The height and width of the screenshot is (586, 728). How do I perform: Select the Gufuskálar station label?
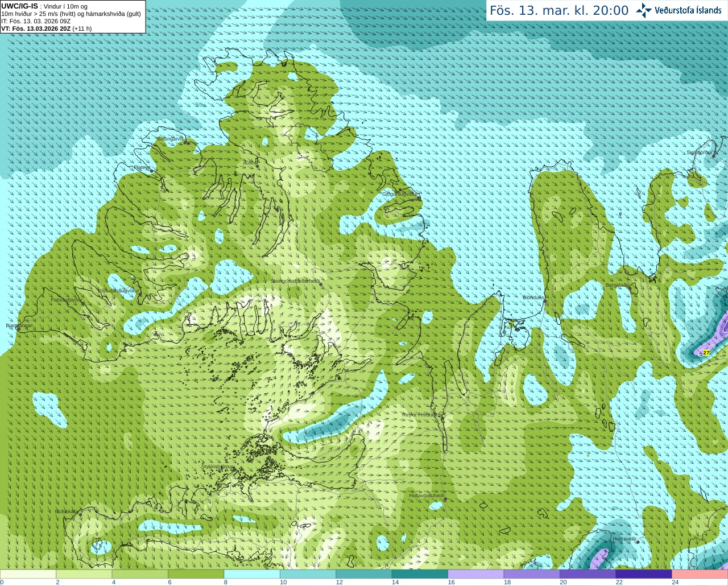coord(67,511)
